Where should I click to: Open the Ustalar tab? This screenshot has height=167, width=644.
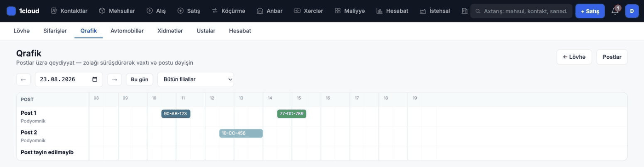[x=206, y=31]
